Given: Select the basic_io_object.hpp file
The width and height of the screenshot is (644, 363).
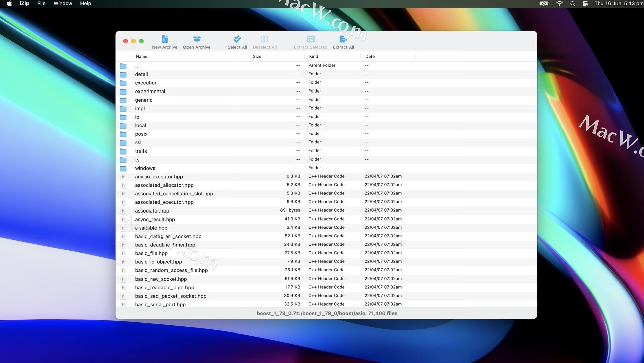Looking at the screenshot, I should (x=326, y=262).
